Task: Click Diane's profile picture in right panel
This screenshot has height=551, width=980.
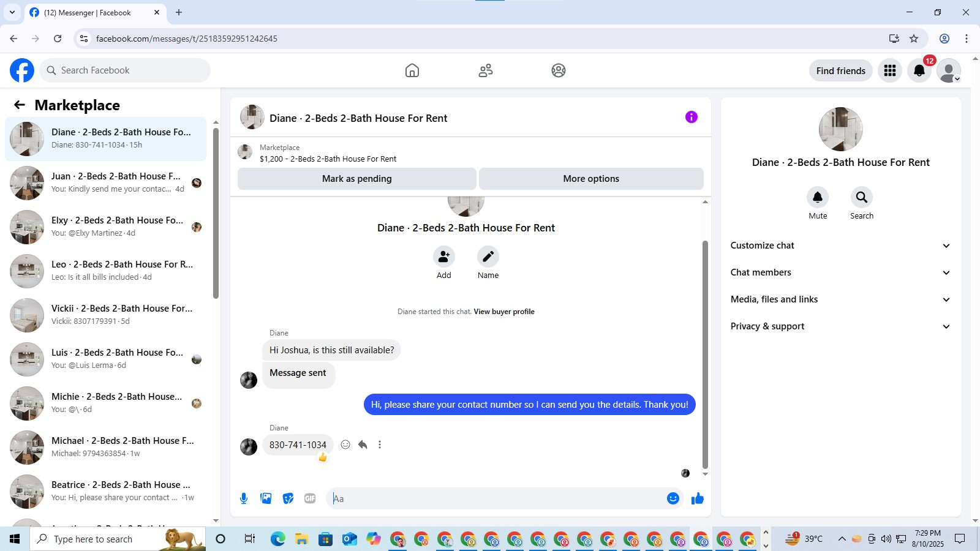Action: point(840,129)
